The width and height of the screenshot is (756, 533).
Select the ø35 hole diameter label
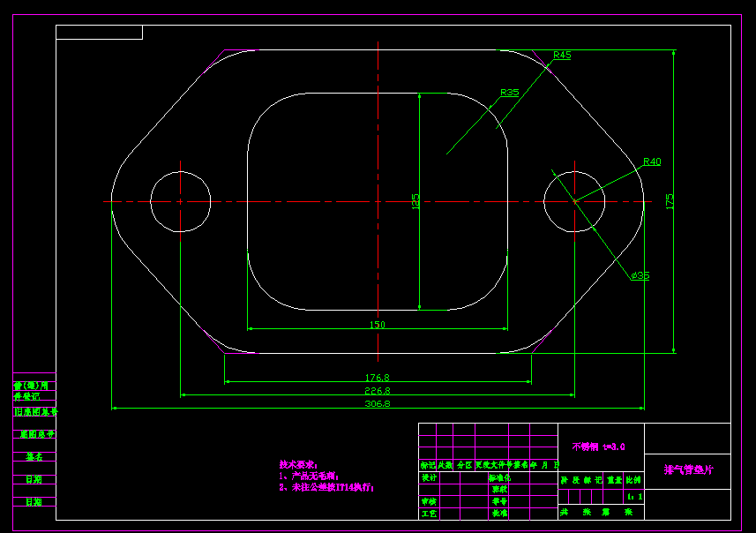point(640,275)
